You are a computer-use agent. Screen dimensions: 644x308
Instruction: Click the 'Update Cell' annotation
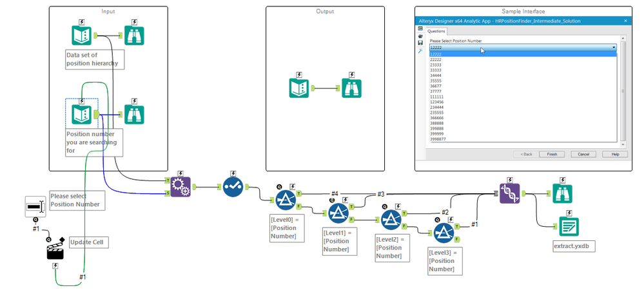(89, 242)
